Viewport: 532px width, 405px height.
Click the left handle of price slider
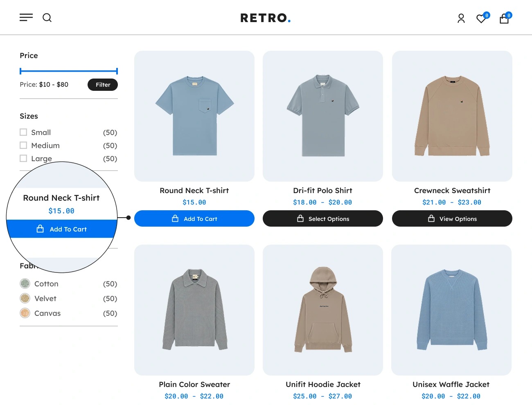20,71
